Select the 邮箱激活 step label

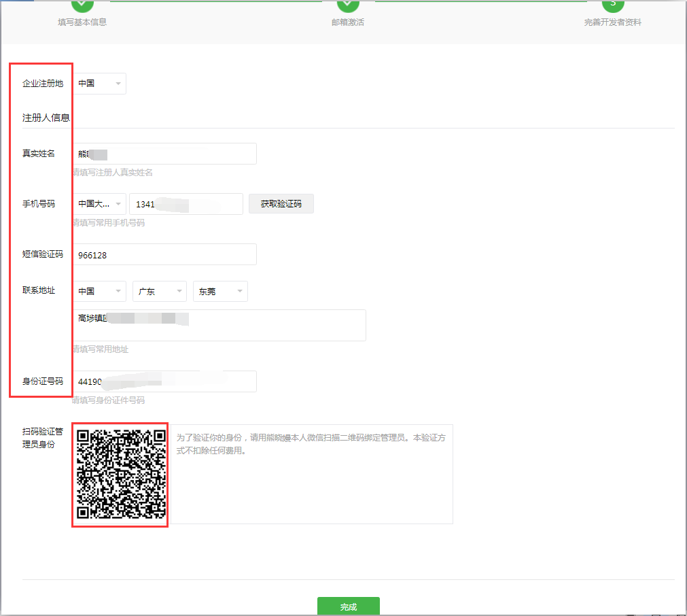click(347, 22)
